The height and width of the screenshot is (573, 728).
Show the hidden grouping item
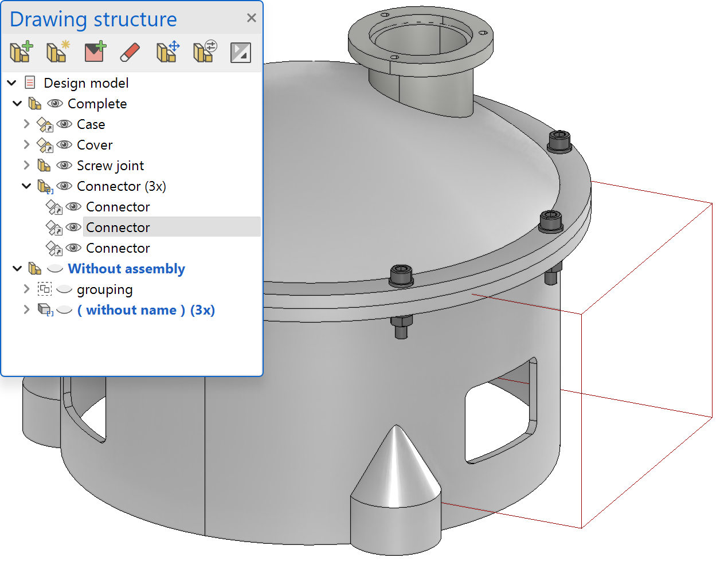(x=64, y=289)
